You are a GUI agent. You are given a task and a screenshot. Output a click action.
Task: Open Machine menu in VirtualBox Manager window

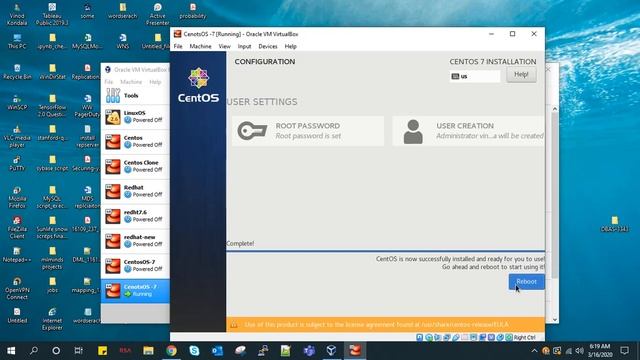131,82
